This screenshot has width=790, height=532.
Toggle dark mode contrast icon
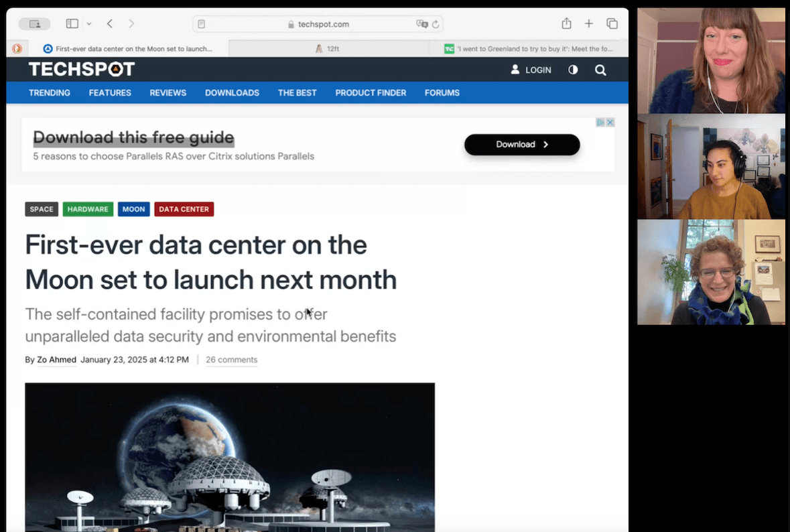[573, 70]
